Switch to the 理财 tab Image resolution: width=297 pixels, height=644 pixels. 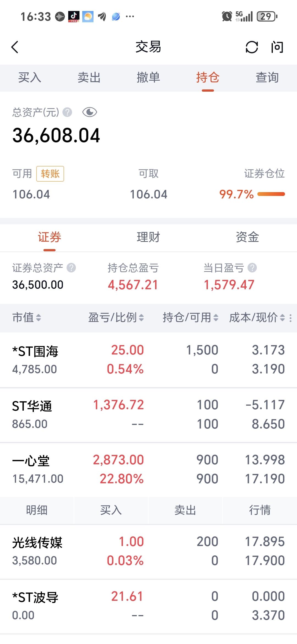pos(148,237)
